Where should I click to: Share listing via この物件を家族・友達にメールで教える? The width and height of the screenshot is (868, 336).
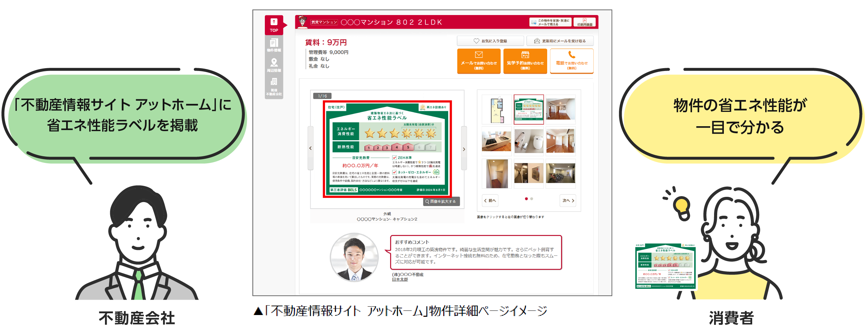pos(550,22)
